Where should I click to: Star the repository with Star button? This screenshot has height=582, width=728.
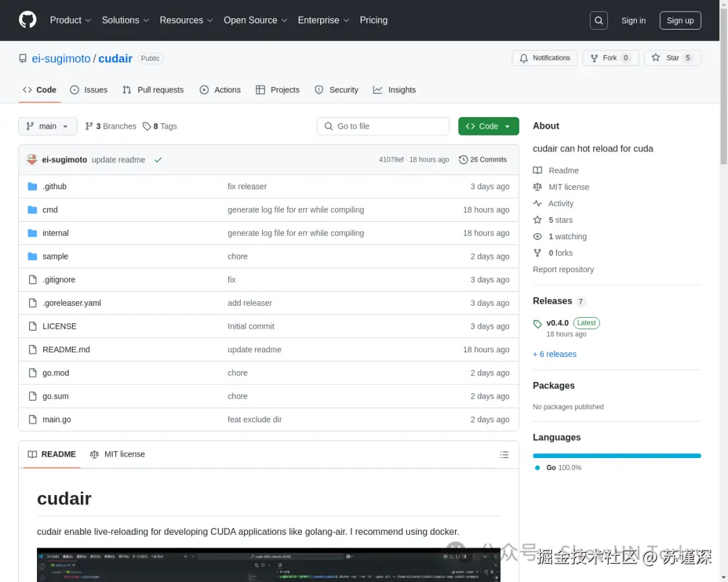[672, 58]
